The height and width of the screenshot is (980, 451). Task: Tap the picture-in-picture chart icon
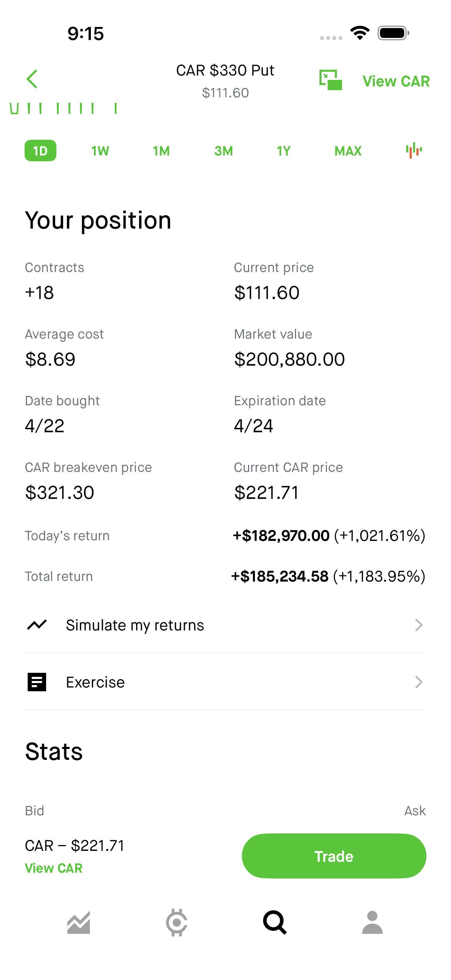pyautogui.click(x=330, y=80)
